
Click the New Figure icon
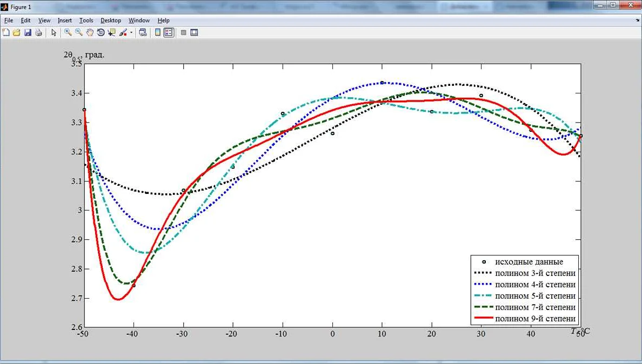tap(6, 32)
